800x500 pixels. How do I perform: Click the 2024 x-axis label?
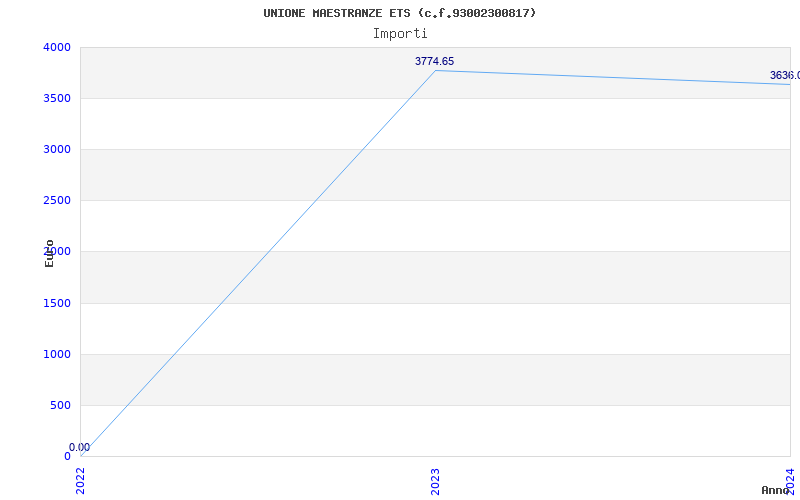[x=790, y=481]
